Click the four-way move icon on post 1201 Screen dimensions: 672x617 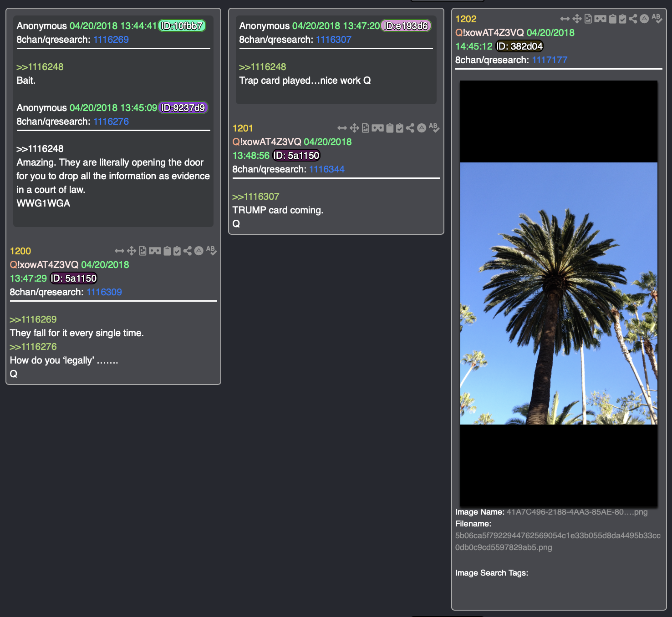[354, 128]
